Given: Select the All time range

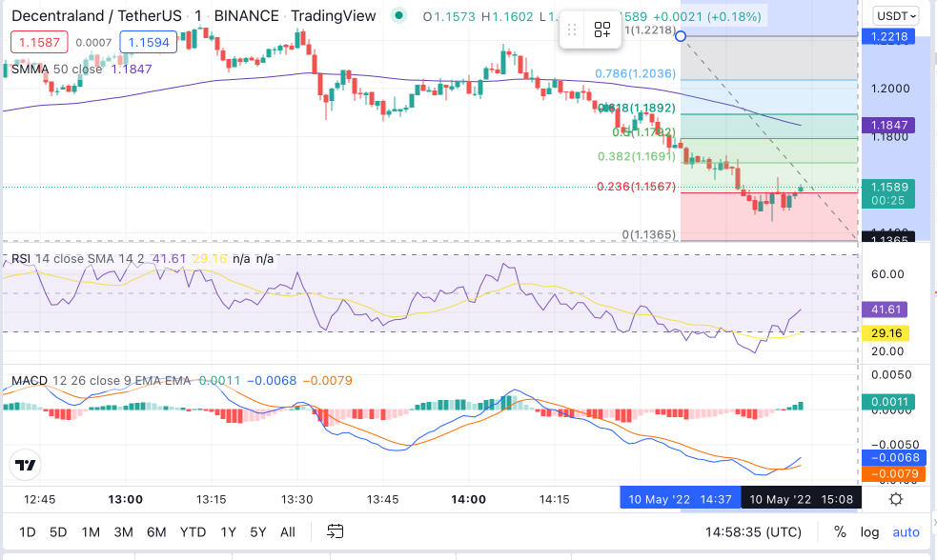Looking at the screenshot, I should pyautogui.click(x=288, y=532).
